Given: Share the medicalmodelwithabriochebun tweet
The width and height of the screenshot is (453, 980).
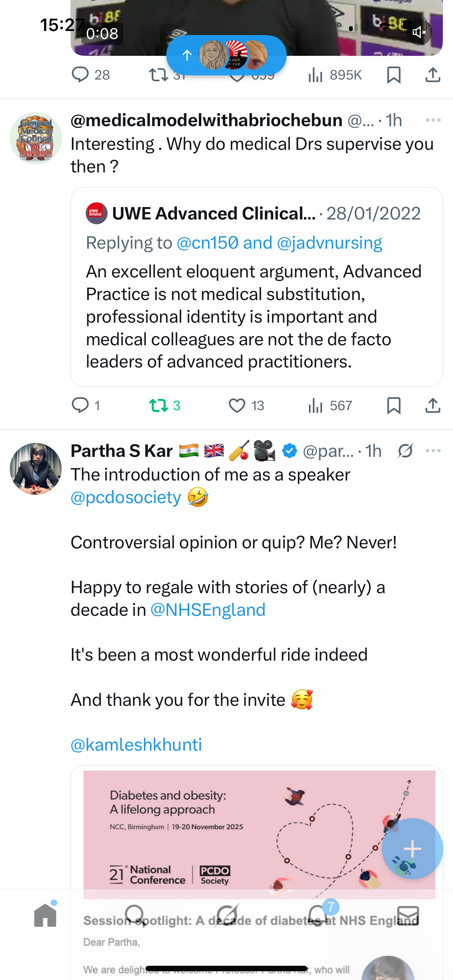Looking at the screenshot, I should (x=433, y=405).
